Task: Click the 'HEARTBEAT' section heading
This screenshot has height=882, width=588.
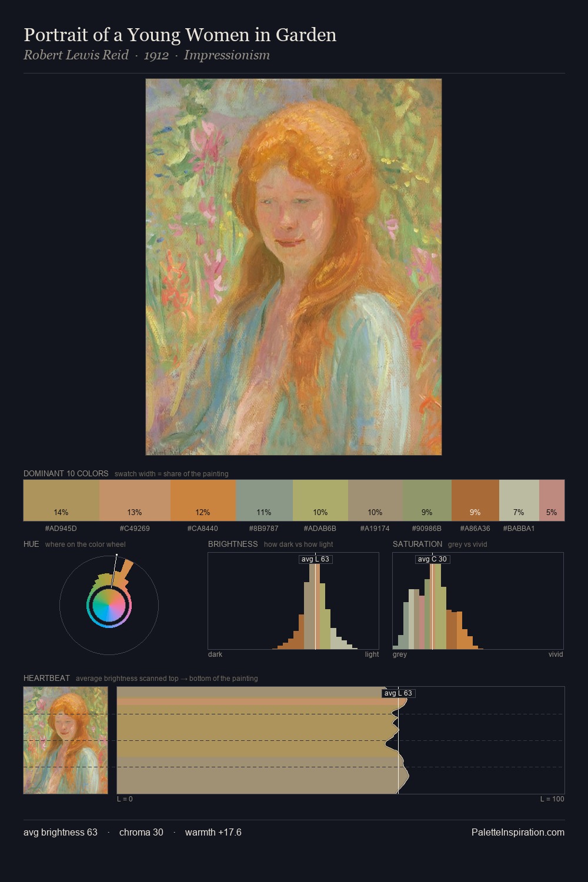Action: tap(46, 678)
